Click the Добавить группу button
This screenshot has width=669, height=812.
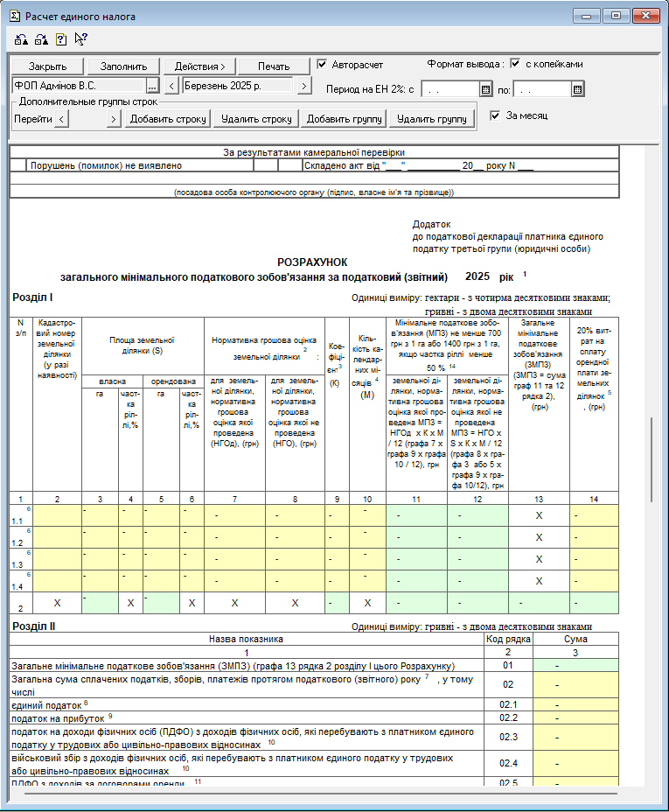click(344, 119)
